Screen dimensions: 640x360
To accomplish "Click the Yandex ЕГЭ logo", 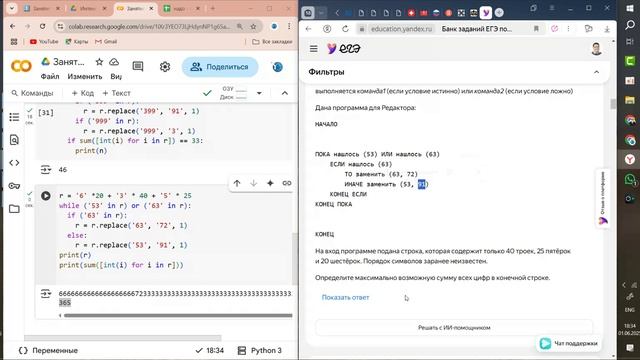I will click(344, 49).
